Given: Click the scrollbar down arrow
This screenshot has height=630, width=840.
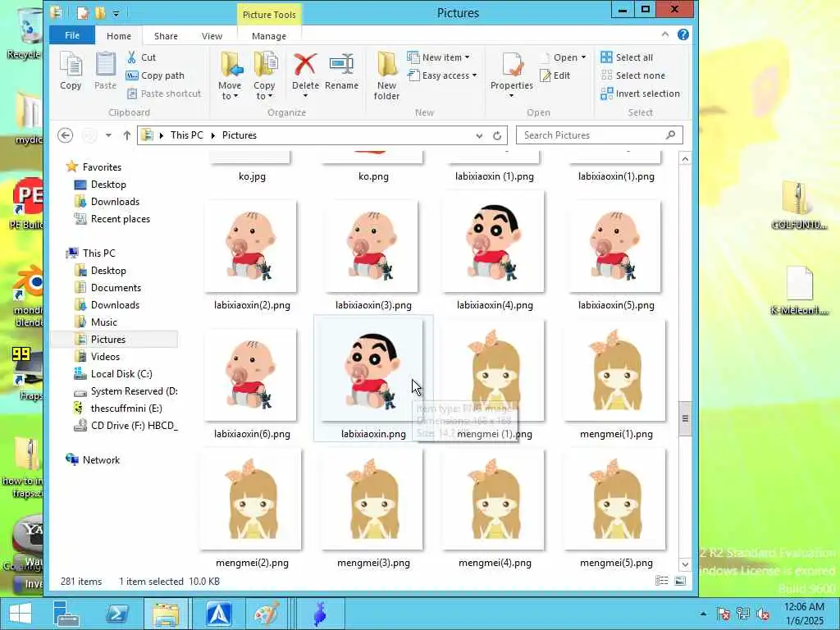Looking at the screenshot, I should pos(685,564).
